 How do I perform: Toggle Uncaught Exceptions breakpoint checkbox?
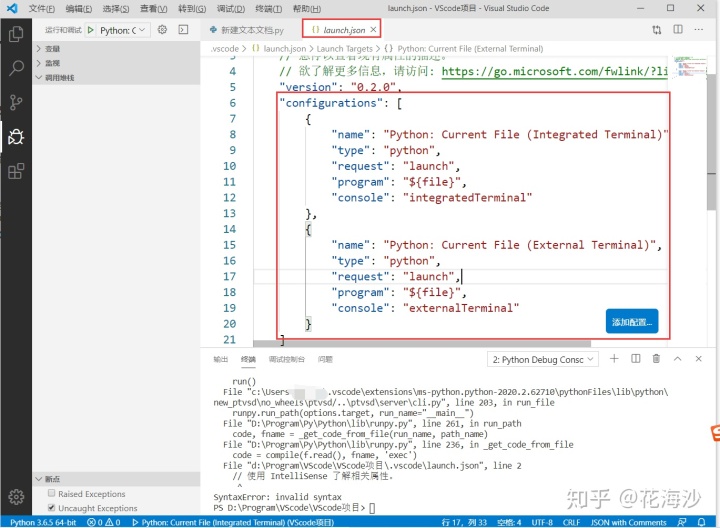[51, 507]
